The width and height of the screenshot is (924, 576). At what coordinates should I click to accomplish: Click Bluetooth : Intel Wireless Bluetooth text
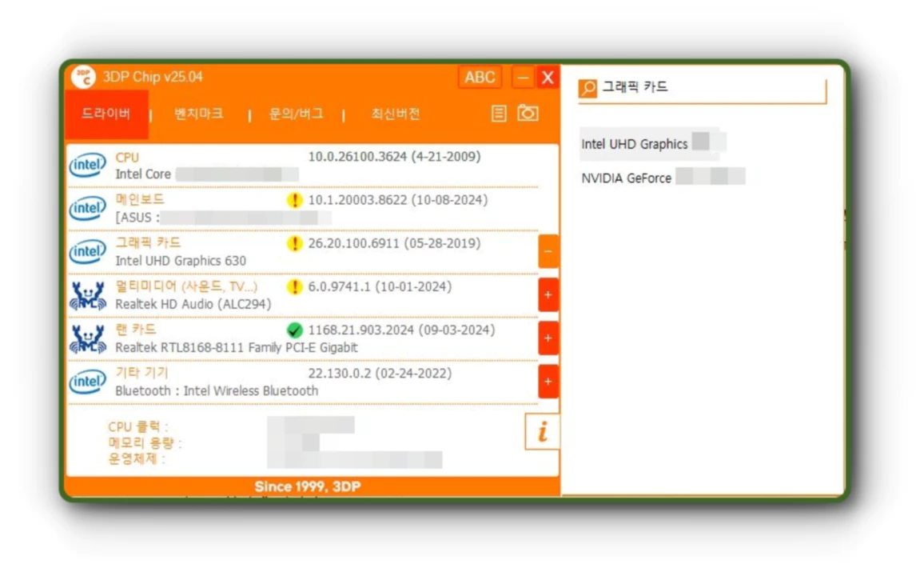217,391
